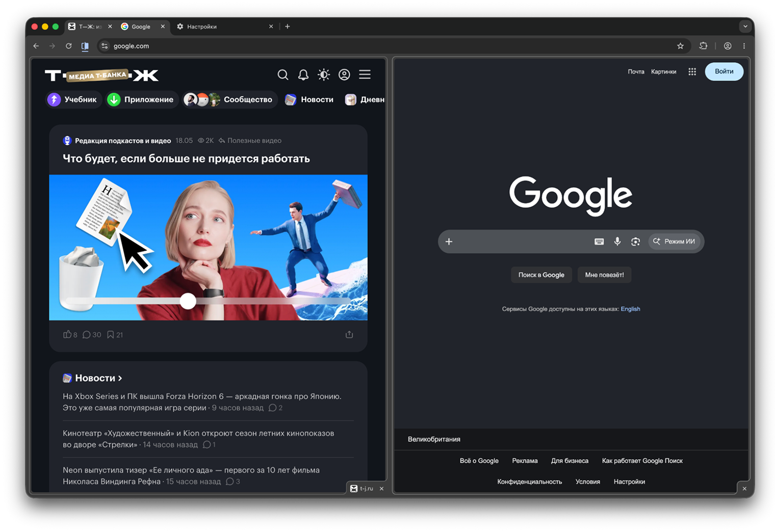Viewport: 775px width, 532px height.
Task: Open the Конфиденциальность footer link
Action: point(529,482)
